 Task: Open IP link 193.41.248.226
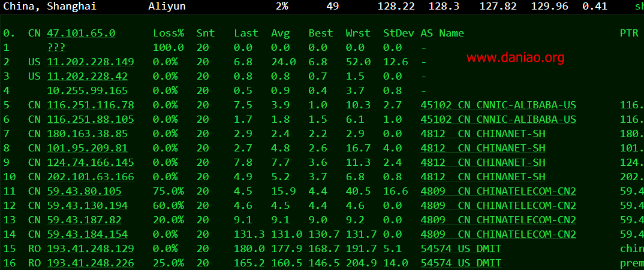[x=91, y=263]
